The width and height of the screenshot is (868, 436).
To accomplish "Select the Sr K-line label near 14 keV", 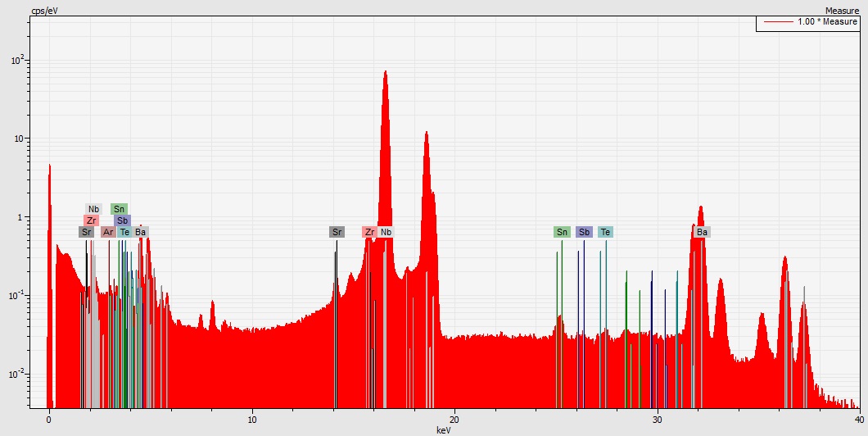I will 337,232.
